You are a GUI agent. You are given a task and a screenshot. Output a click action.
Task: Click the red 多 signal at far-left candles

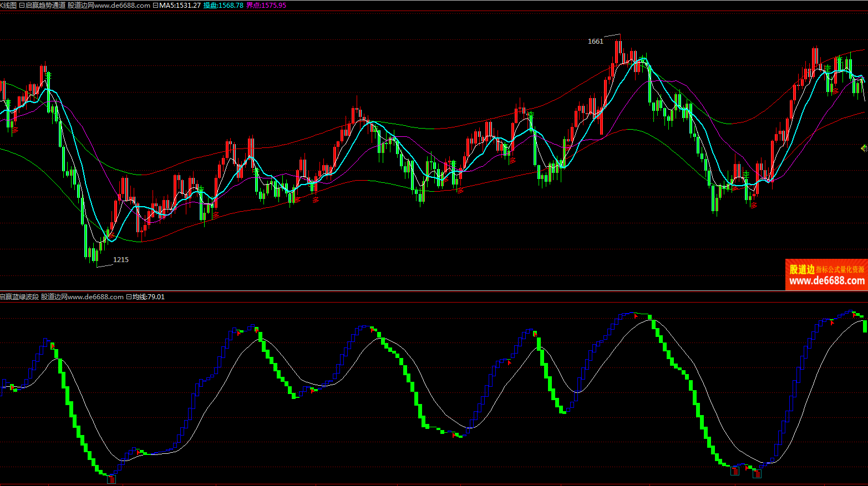coord(15,130)
